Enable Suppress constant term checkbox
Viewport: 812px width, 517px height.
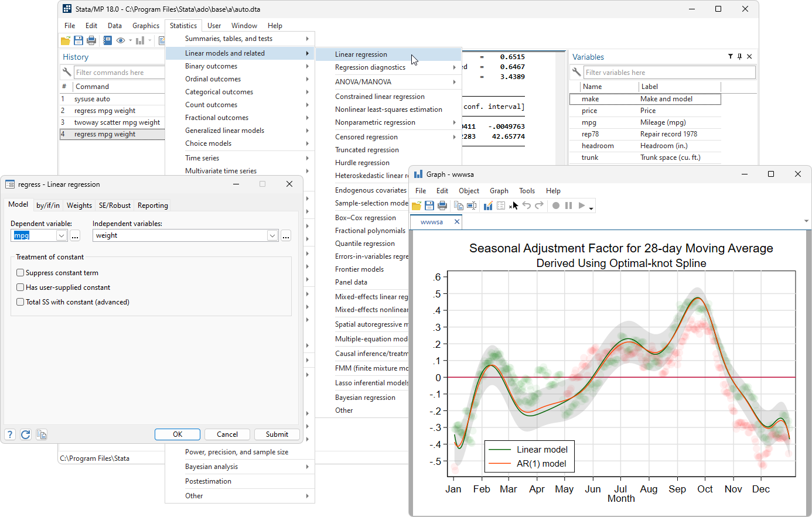click(x=21, y=273)
